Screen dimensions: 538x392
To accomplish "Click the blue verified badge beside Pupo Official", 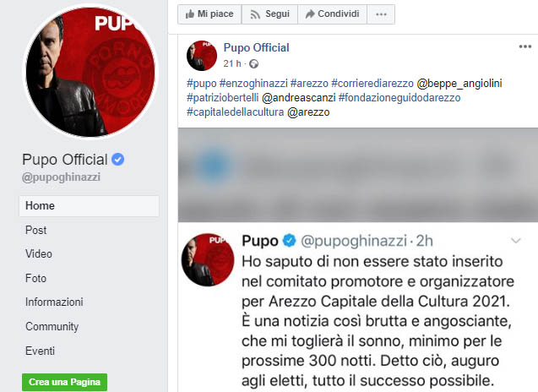I will [x=117, y=160].
